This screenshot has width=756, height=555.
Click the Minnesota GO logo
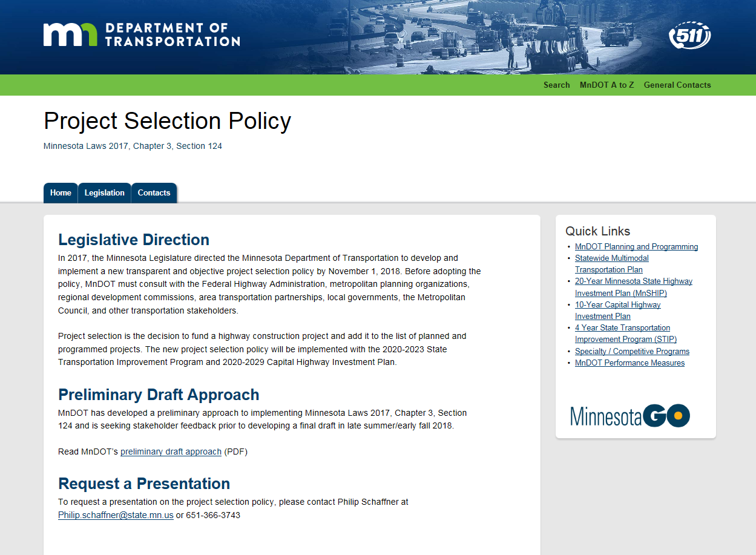coord(629,416)
